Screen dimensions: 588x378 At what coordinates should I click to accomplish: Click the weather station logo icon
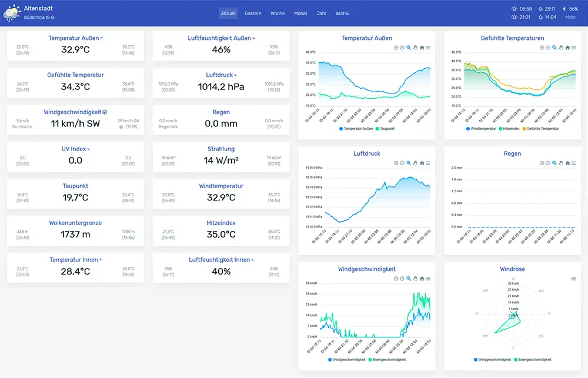(12, 13)
